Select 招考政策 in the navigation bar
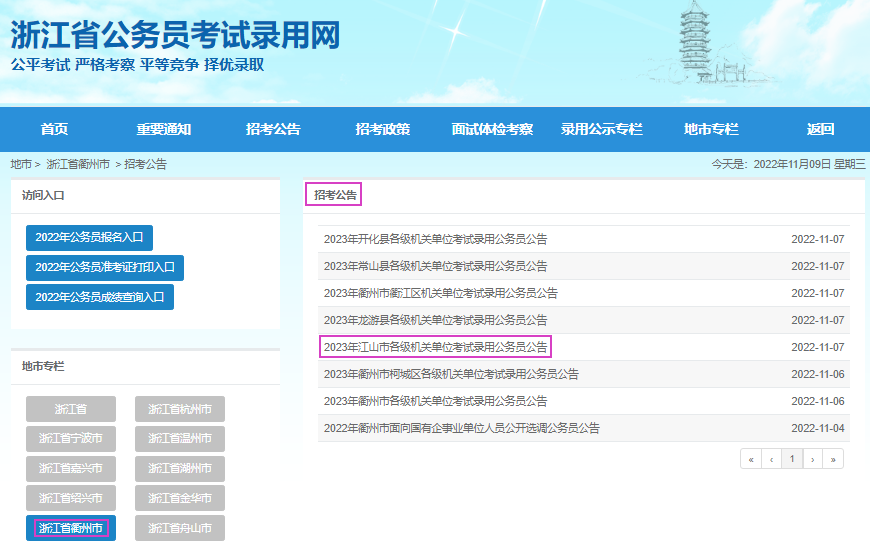Viewport: 870px width, 542px height. point(383,130)
